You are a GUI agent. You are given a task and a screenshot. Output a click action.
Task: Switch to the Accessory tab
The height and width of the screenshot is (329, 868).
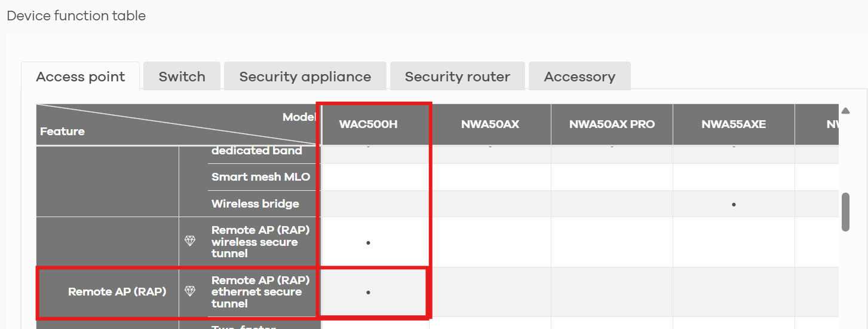point(579,77)
